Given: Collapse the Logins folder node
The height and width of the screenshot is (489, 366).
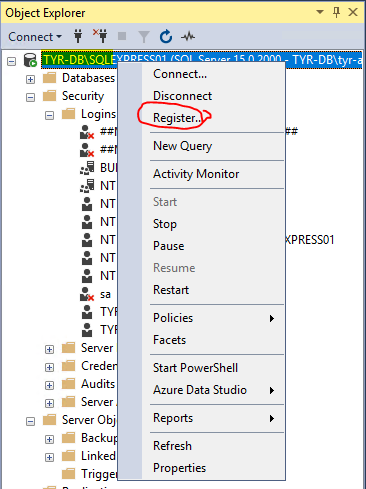Looking at the screenshot, I should [x=49, y=115].
